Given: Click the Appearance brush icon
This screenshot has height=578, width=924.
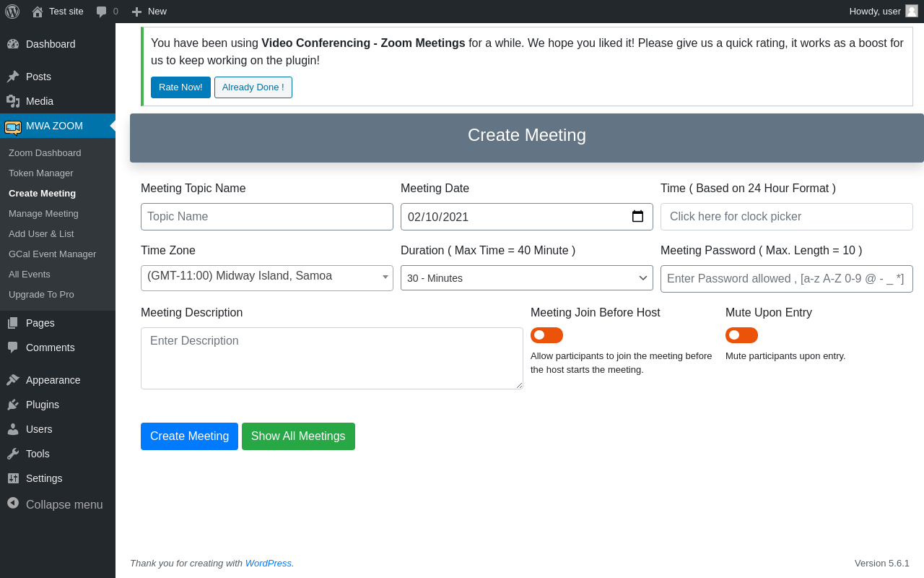Looking at the screenshot, I should [13, 380].
